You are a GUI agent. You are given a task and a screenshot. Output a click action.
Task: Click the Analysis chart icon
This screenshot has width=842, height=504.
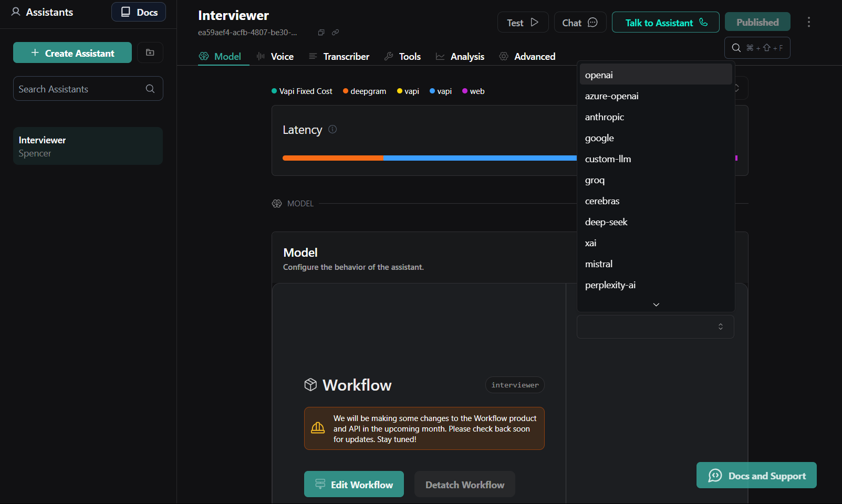tap(441, 56)
